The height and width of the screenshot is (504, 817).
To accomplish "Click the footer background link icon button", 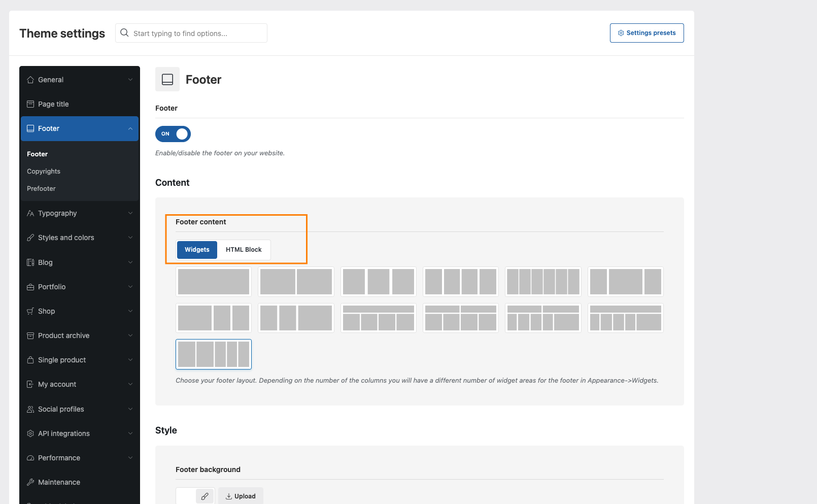I will pos(205,496).
